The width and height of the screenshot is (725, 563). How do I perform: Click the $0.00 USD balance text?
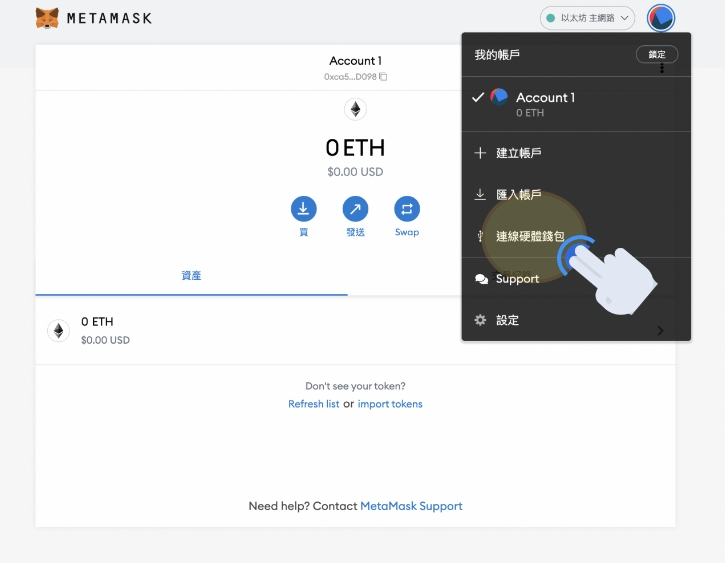tap(355, 172)
